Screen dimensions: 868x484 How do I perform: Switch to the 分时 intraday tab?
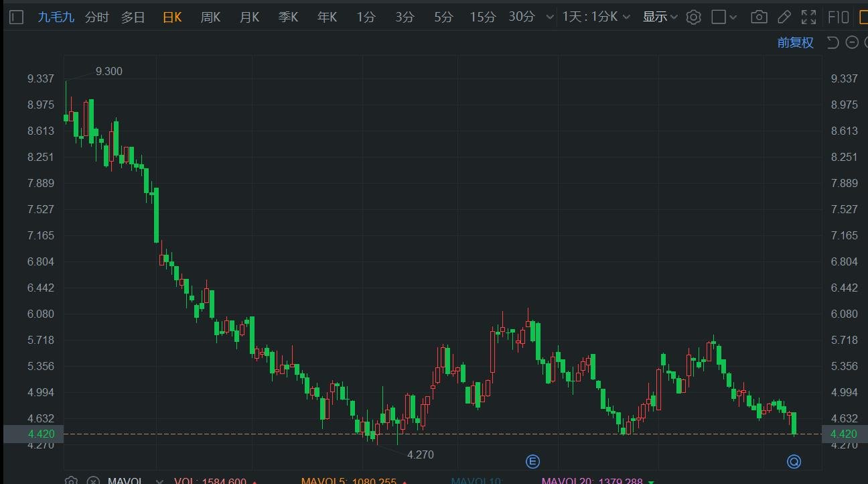(97, 17)
